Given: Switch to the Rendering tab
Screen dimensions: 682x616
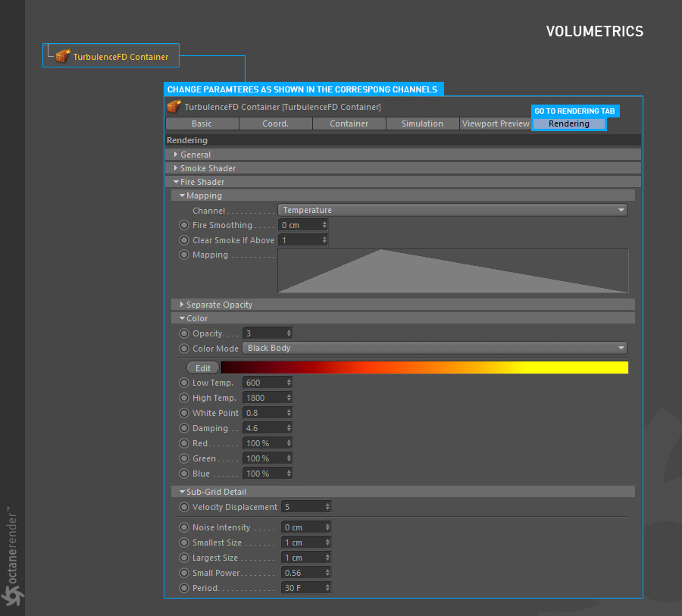Looking at the screenshot, I should [568, 124].
